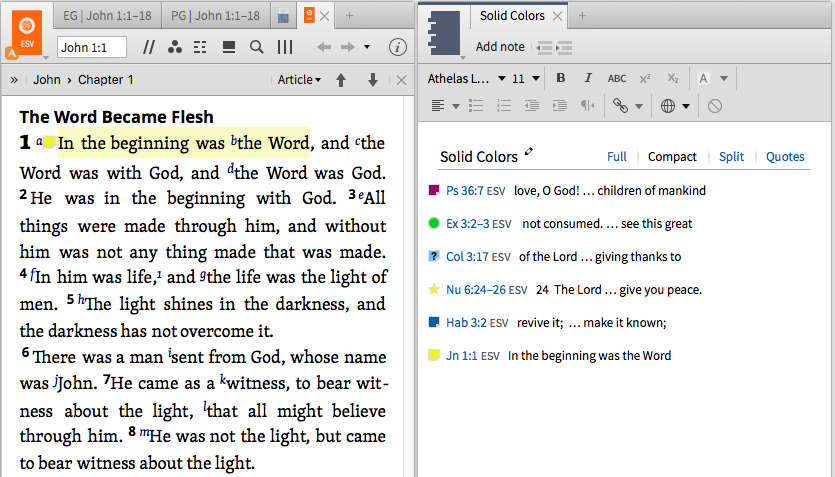835x477 pixels.
Task: Click the clear formatting icon
Action: click(x=715, y=106)
